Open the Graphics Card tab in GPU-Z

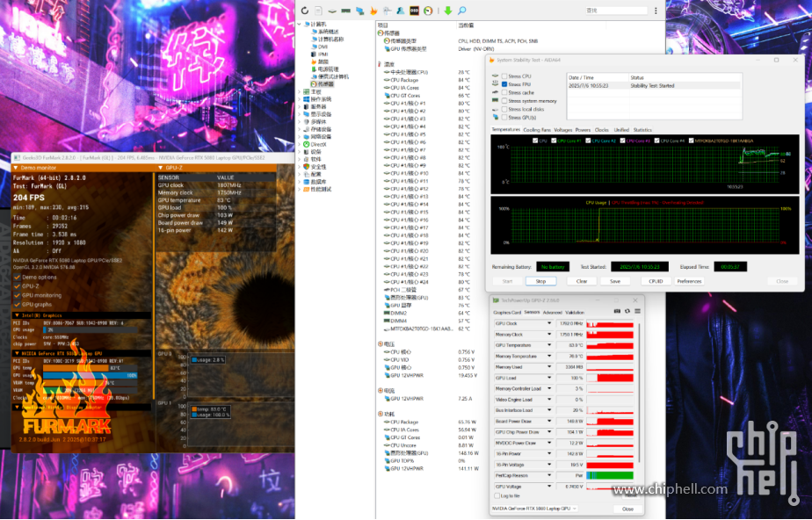[507, 313]
